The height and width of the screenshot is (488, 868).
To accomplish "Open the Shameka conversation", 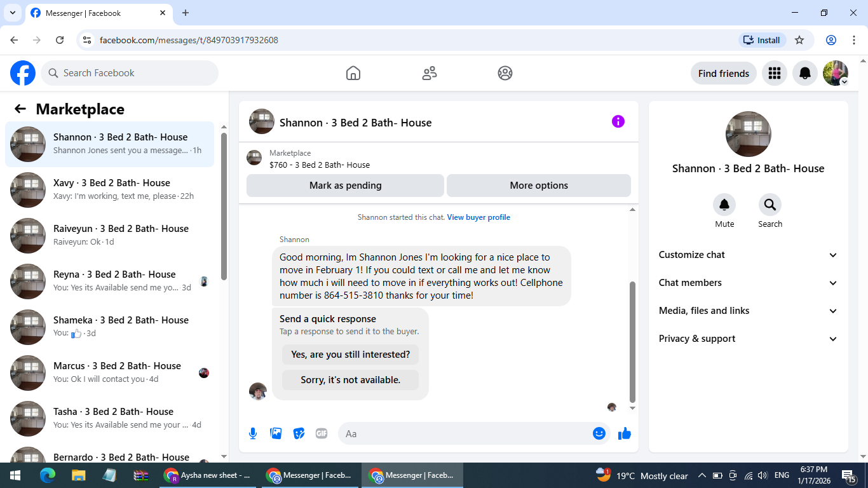I will pyautogui.click(x=109, y=327).
